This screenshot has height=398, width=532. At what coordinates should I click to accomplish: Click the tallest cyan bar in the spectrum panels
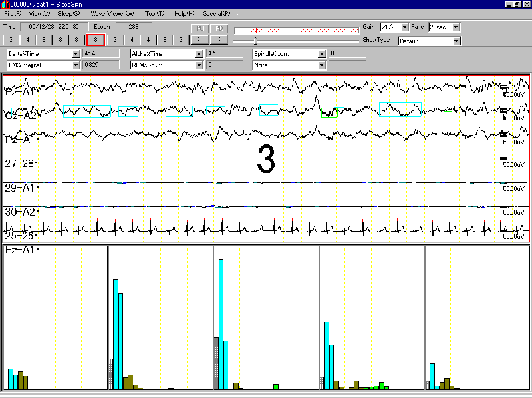click(x=221, y=324)
